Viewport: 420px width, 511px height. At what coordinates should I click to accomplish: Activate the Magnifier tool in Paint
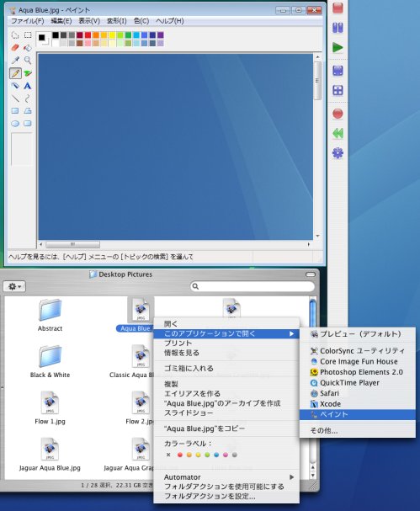[28, 61]
